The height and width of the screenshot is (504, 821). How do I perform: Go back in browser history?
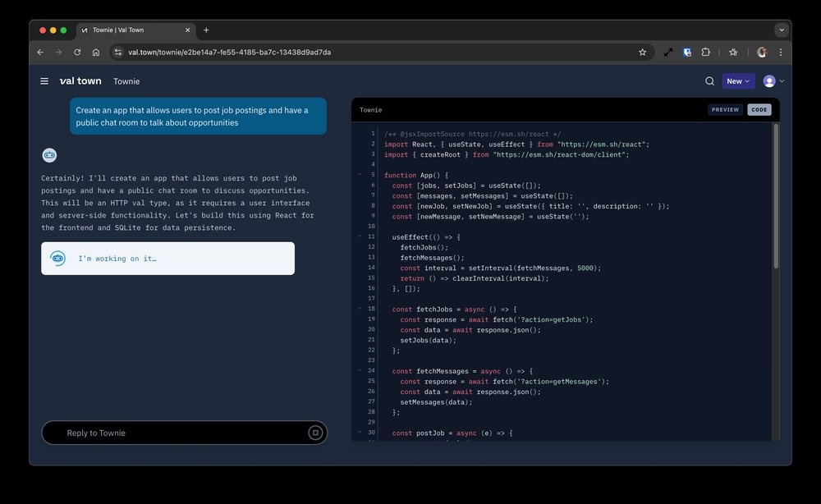coord(40,53)
